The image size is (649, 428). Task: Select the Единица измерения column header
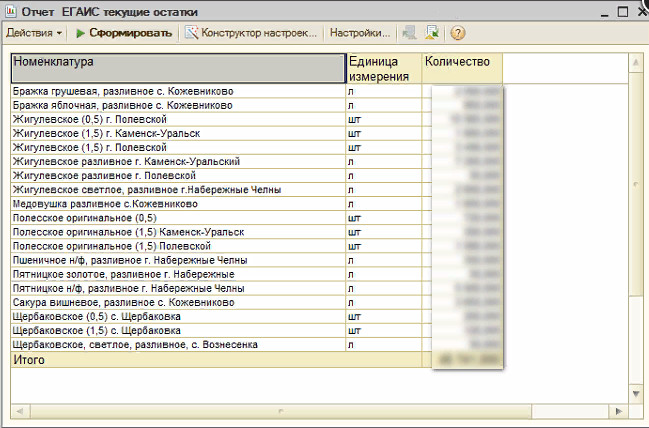point(383,68)
